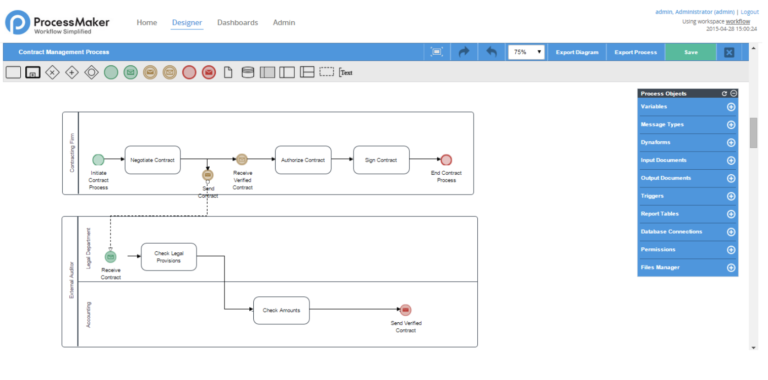Click the scrollbar down arrow
The height and width of the screenshot is (380, 768).
[x=753, y=348]
